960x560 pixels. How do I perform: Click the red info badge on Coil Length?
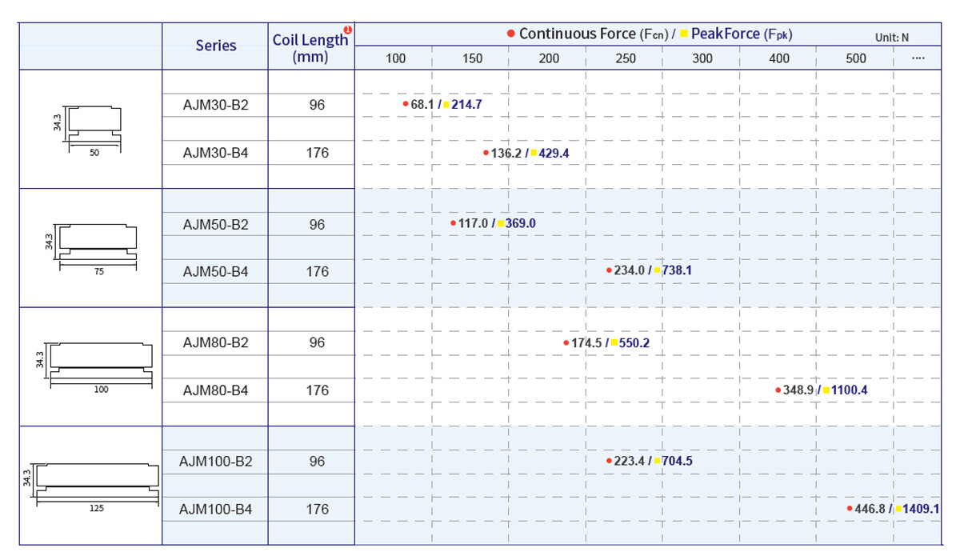(x=348, y=31)
